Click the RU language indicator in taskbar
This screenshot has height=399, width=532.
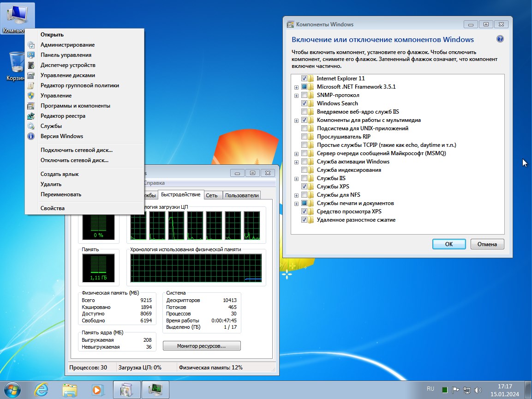[x=430, y=389]
